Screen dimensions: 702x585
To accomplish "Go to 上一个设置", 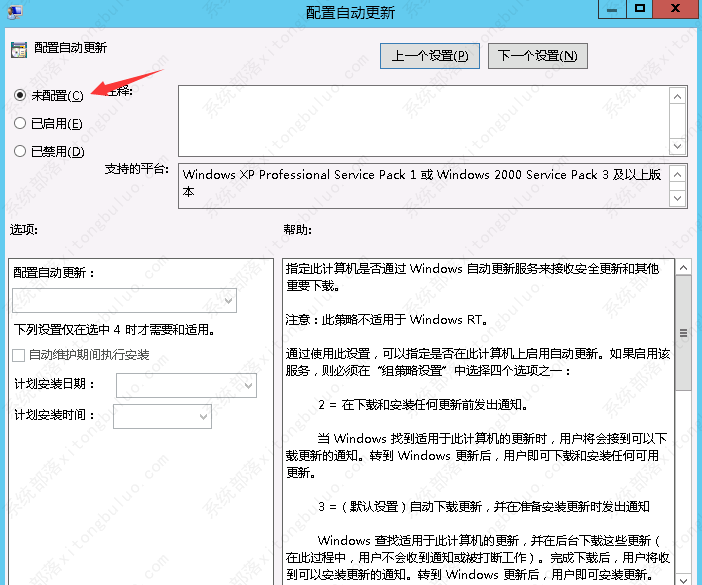I will tap(430, 55).
